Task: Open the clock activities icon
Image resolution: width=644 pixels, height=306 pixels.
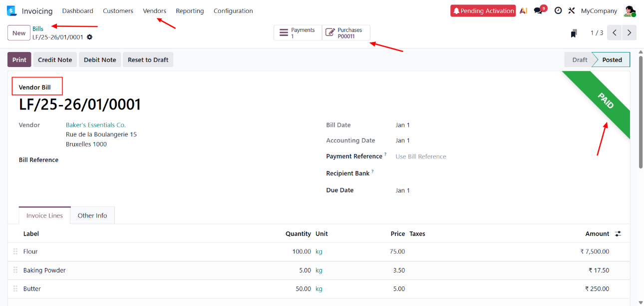Action: (558, 10)
